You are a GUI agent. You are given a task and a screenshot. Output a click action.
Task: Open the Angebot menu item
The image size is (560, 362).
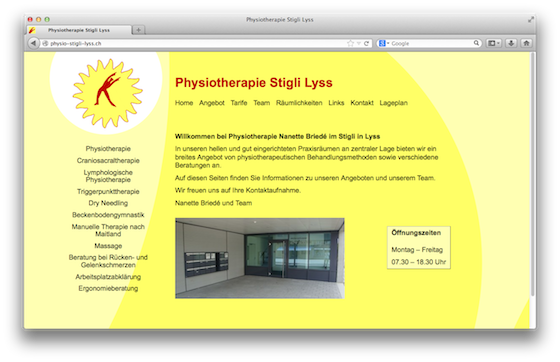coord(212,103)
